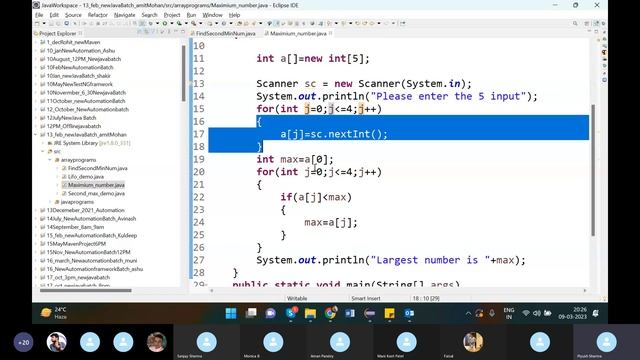The width and height of the screenshot is (640, 360).
Task: Open Google Chrome from the taskbar
Action: 331,313
